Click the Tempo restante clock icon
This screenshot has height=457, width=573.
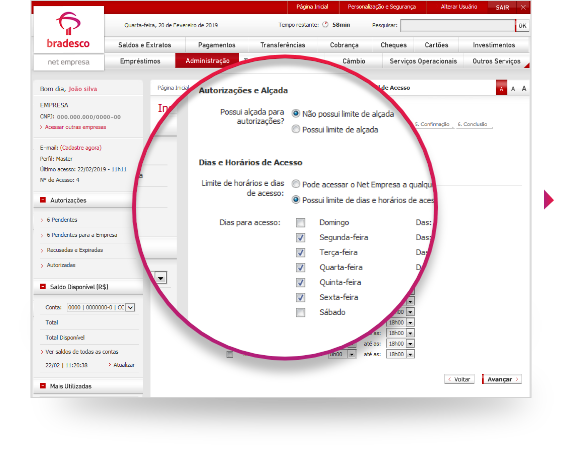point(325,25)
